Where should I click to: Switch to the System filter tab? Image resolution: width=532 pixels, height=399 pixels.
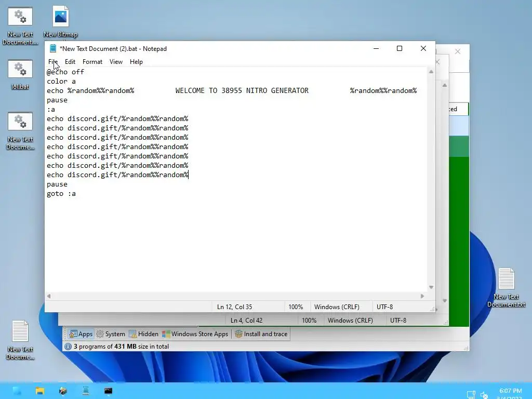click(111, 334)
